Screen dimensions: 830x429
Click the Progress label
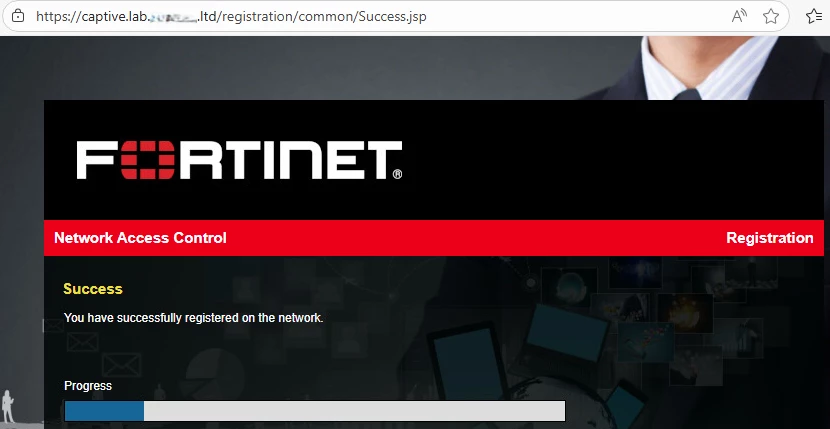pyautogui.click(x=88, y=386)
